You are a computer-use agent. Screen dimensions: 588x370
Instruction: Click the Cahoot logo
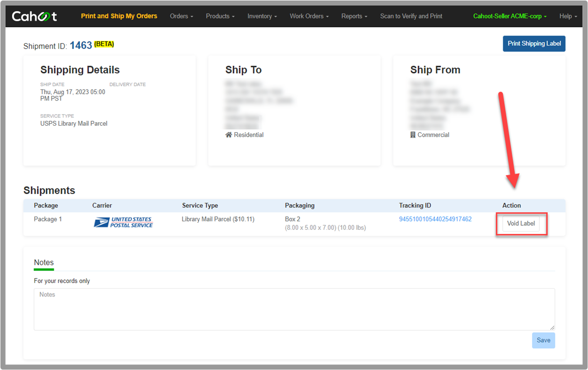tap(34, 16)
